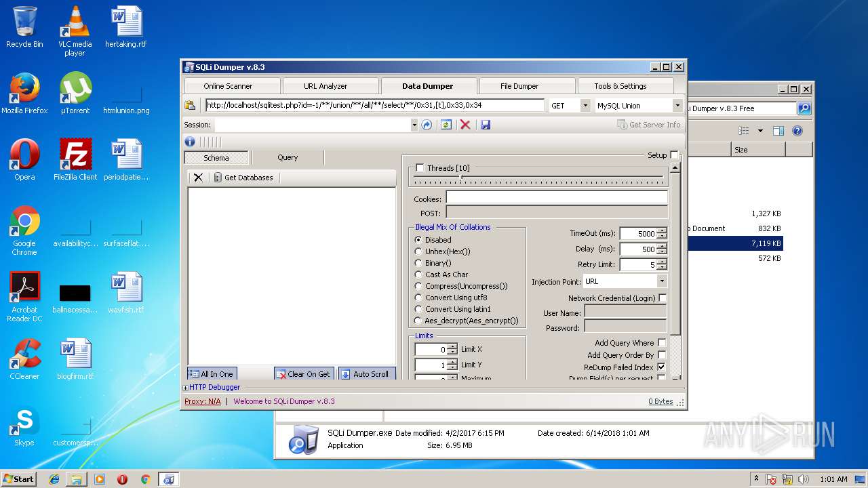Check Add Query Where box
Image resolution: width=868 pixels, height=488 pixels.
pos(662,343)
